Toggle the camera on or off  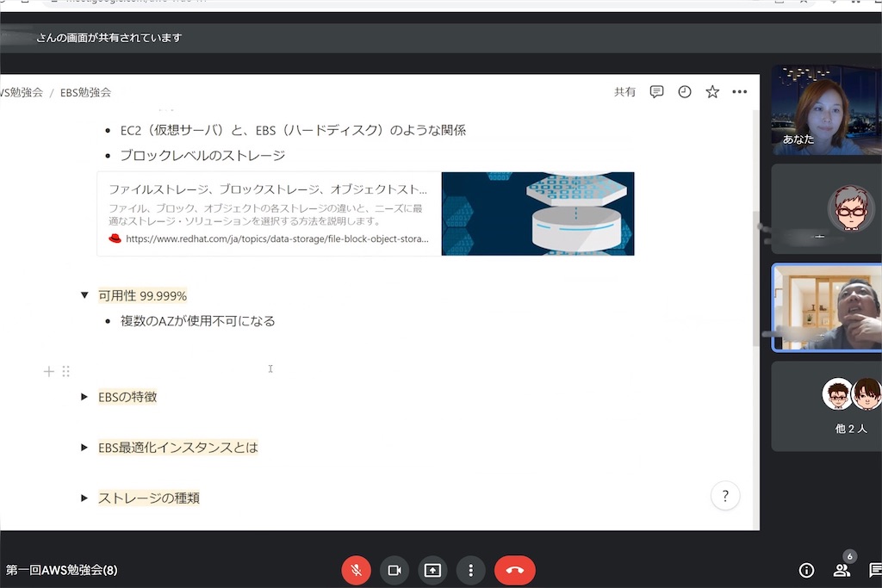click(x=394, y=570)
